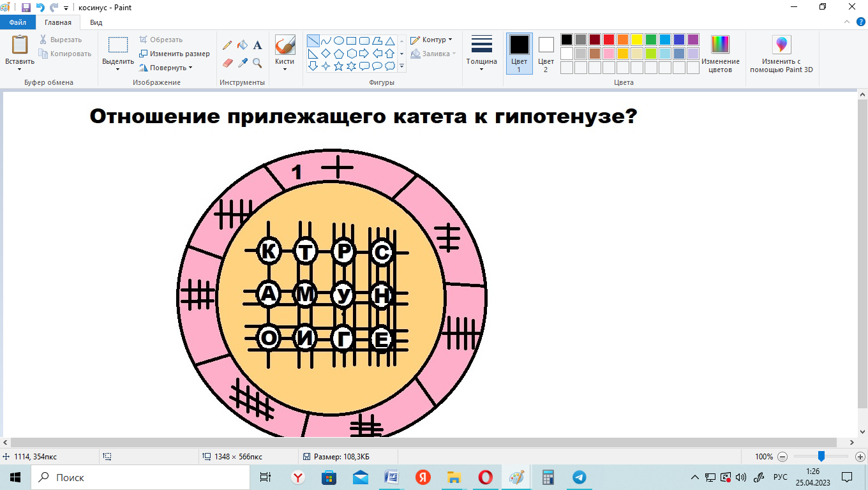868x490 pixels.
Task: Click Resize (Изменить размер) button
Action: (x=175, y=54)
